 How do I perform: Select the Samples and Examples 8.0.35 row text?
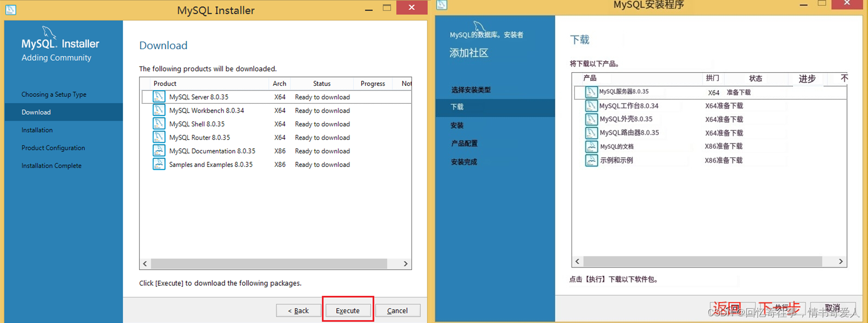211,164
